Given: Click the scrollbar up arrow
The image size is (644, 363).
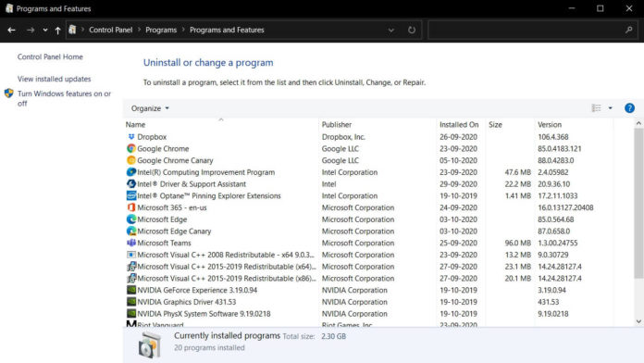Looking at the screenshot, I should (x=638, y=123).
